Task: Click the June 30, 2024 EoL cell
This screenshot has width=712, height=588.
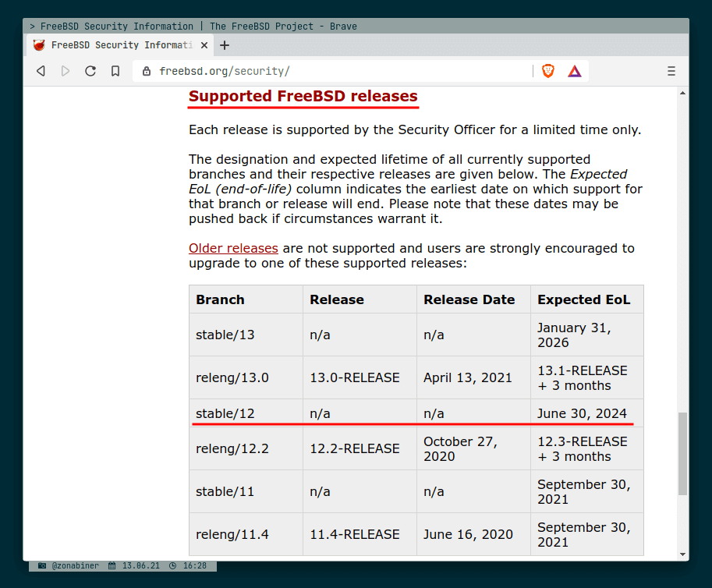Action: (587, 413)
